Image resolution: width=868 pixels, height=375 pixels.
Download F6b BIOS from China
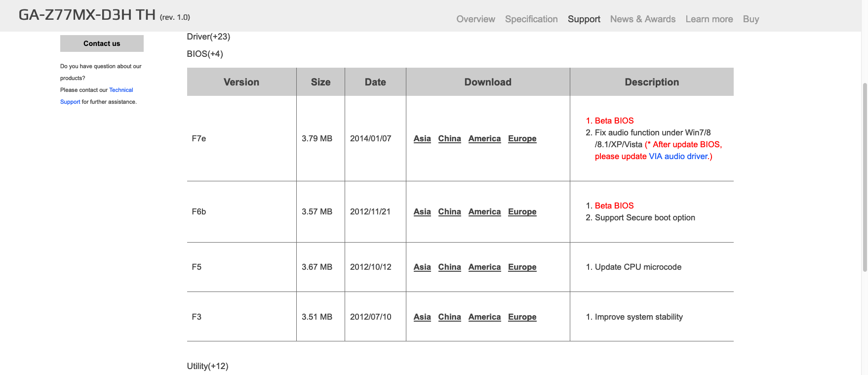click(x=449, y=212)
